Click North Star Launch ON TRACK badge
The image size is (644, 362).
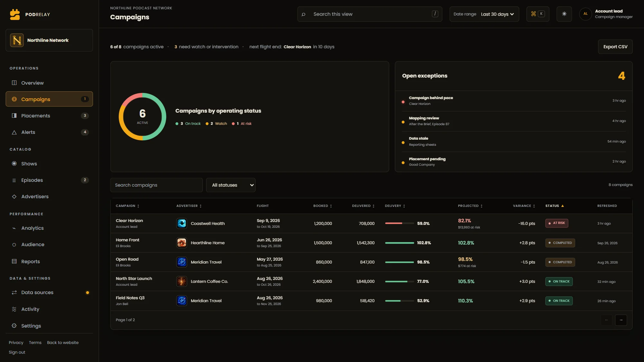coord(559,282)
